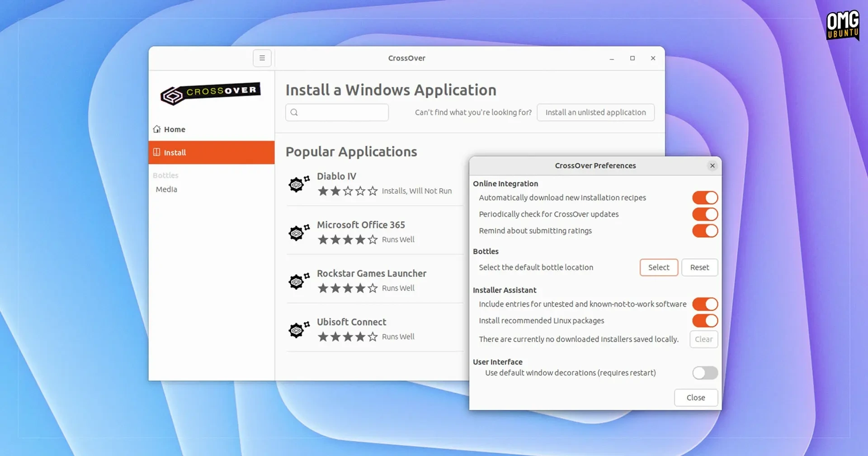
Task: Open the Media bottle in sidebar
Action: click(x=166, y=190)
